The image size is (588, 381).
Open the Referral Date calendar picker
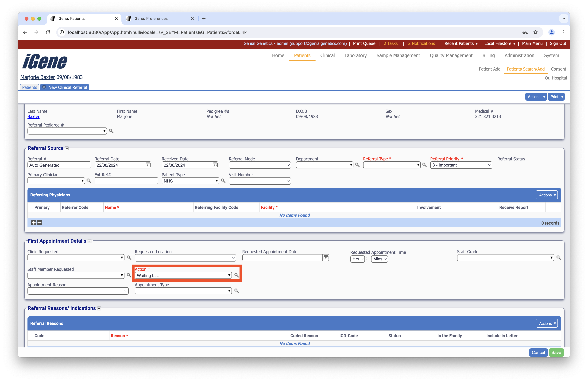coord(148,165)
